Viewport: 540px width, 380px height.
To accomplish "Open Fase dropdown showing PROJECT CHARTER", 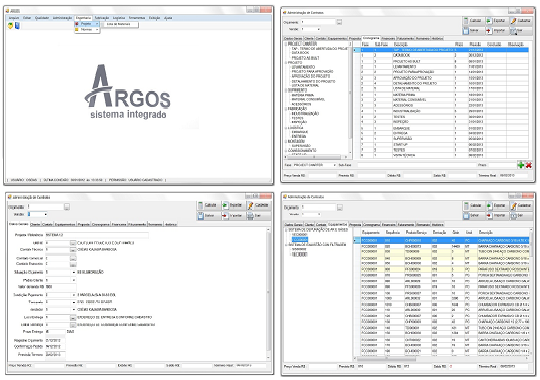I will (334, 165).
